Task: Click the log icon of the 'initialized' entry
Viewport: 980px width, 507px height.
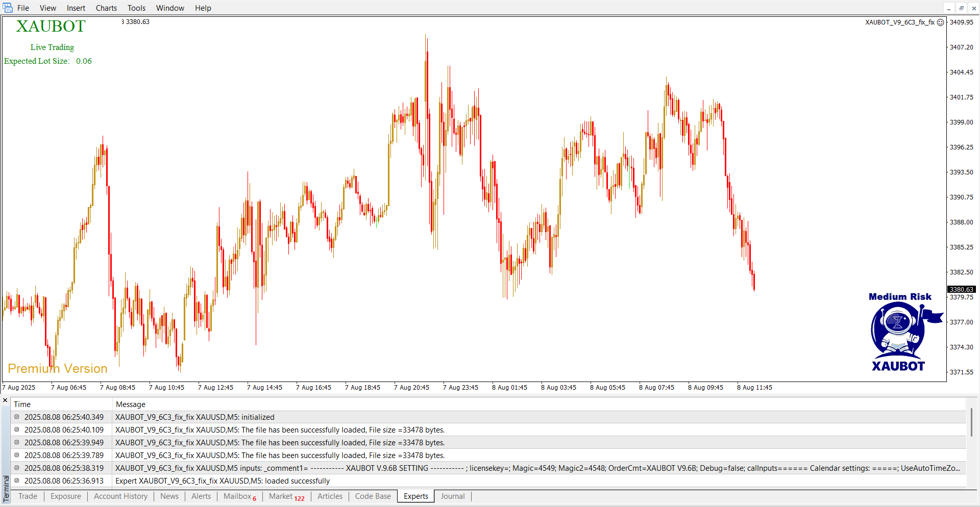Action: 17,417
